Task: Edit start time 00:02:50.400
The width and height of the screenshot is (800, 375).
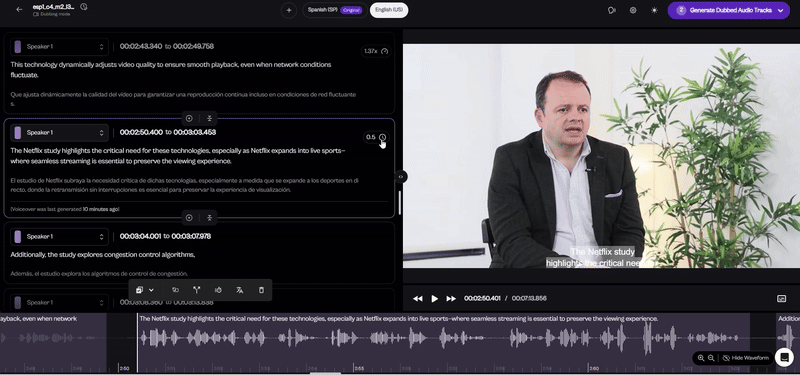Action: pos(141,133)
